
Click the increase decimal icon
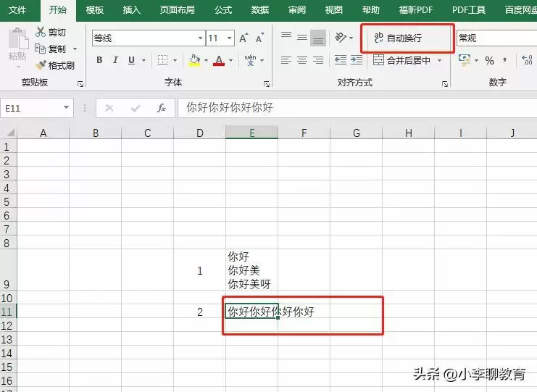[x=527, y=60]
